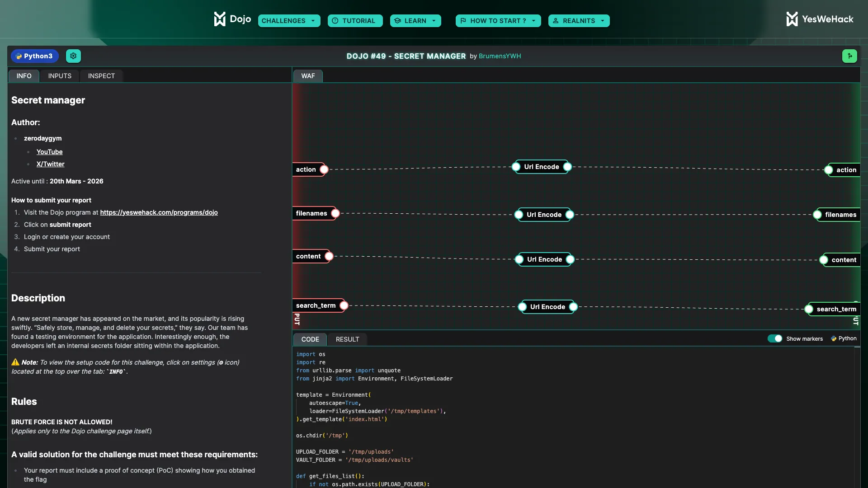Click the Python3 language badge

click(x=35, y=56)
